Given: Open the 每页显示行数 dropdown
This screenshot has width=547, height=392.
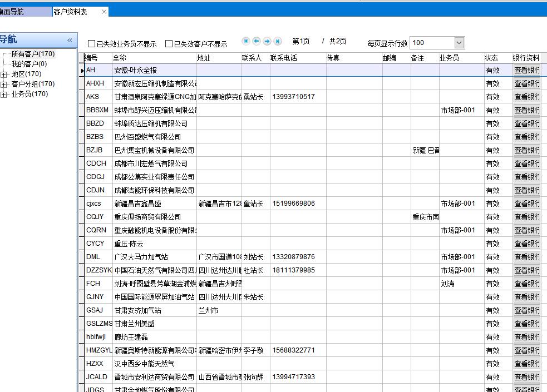Looking at the screenshot, I should pyautogui.click(x=459, y=43).
